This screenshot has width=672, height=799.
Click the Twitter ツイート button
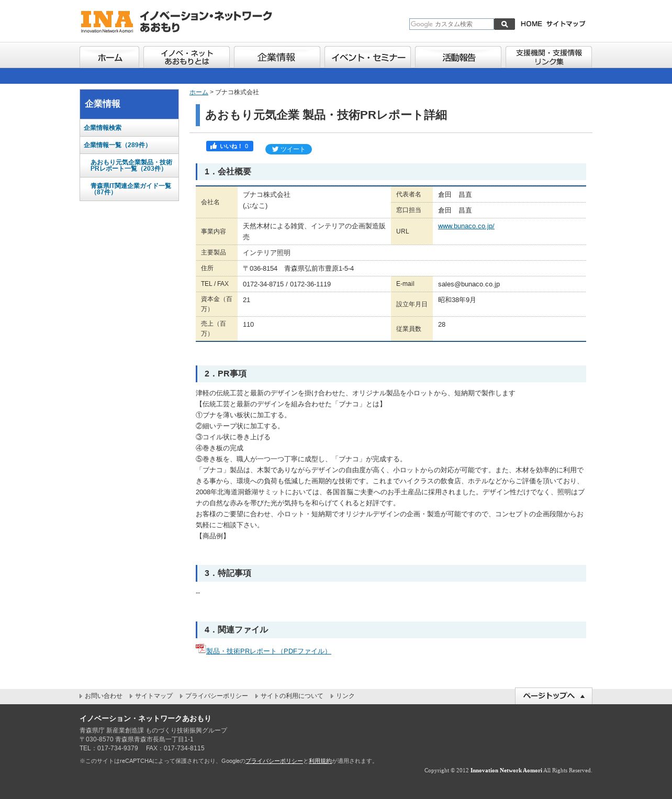[288, 149]
